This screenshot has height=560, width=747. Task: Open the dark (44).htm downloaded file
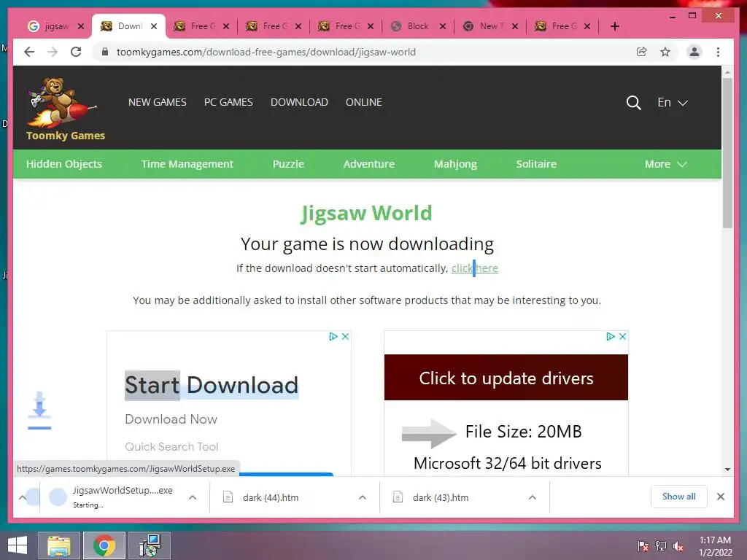pos(270,497)
